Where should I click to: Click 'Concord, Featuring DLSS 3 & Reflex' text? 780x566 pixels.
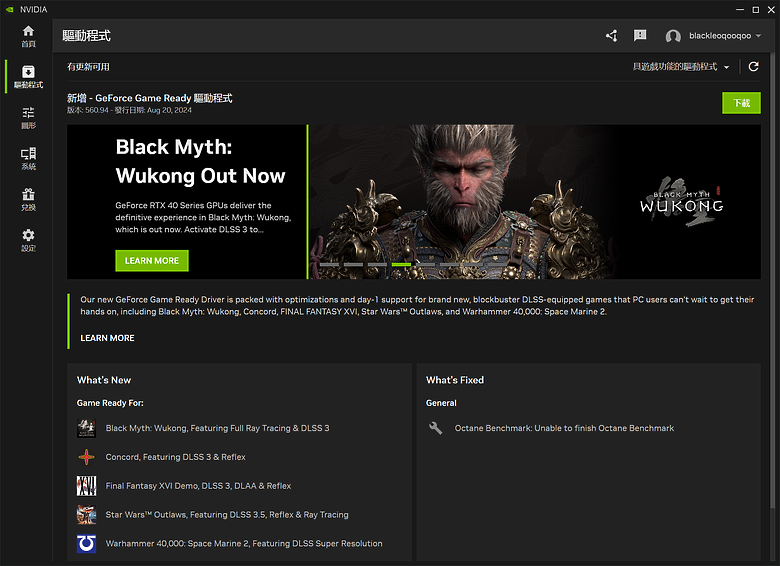(x=176, y=457)
